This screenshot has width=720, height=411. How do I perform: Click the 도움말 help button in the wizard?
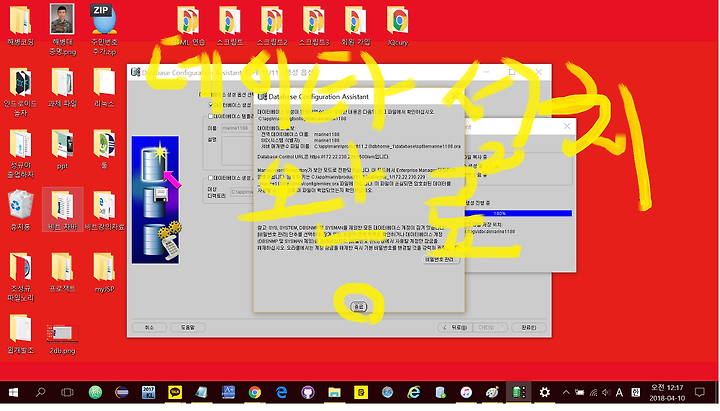click(x=188, y=327)
